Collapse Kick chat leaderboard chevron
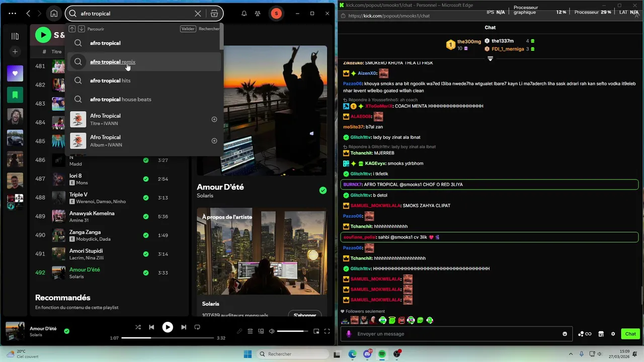The width and height of the screenshot is (644, 362). (x=490, y=59)
